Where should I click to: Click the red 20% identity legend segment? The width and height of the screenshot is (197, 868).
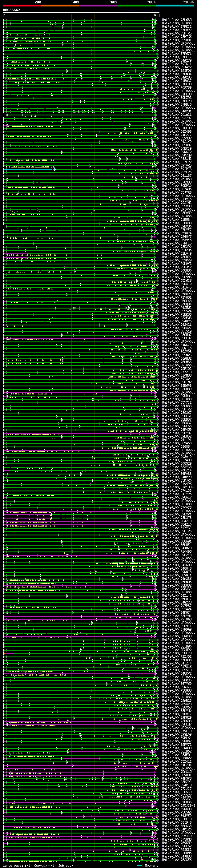(x=22, y=6)
